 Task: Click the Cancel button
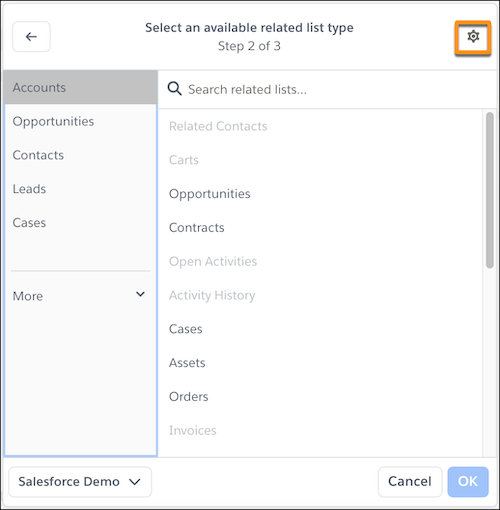(410, 482)
